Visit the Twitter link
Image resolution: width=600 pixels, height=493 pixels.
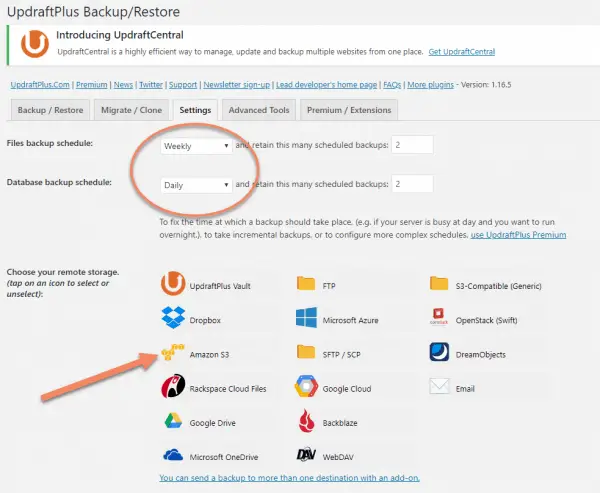(x=151, y=85)
